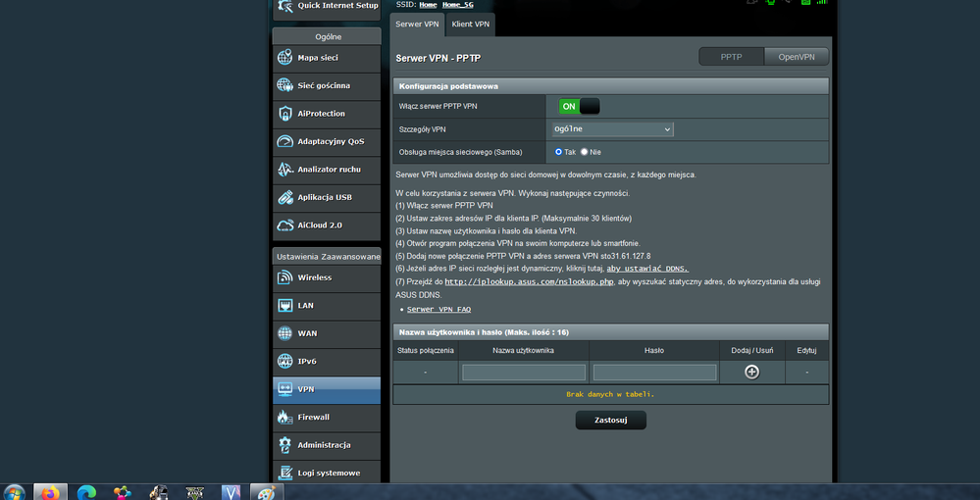Open Sieć gościnna settings
This screenshot has width=980, height=500.
pyautogui.click(x=326, y=85)
